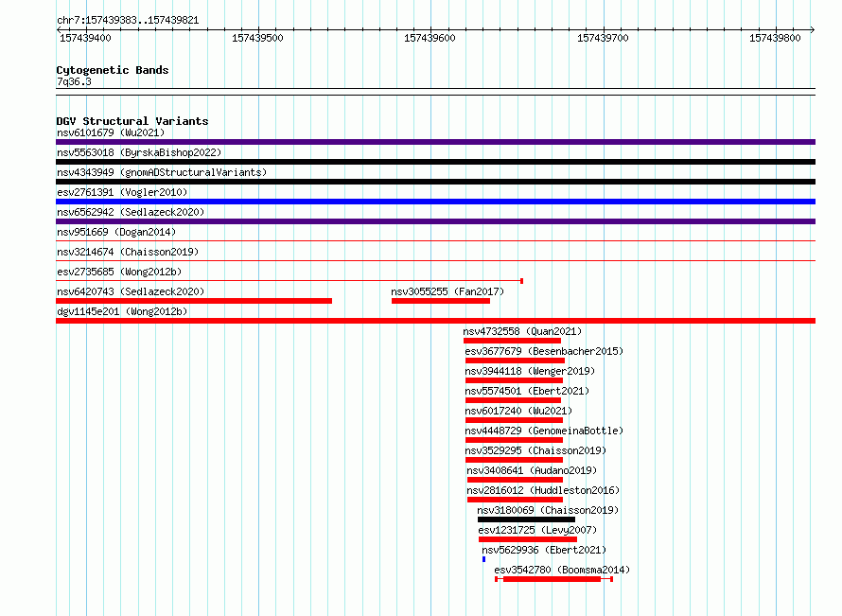The height and width of the screenshot is (616, 842).
Task: Select the nsv5563018 (ByrskaBishop2022) label
Action: tap(139, 152)
